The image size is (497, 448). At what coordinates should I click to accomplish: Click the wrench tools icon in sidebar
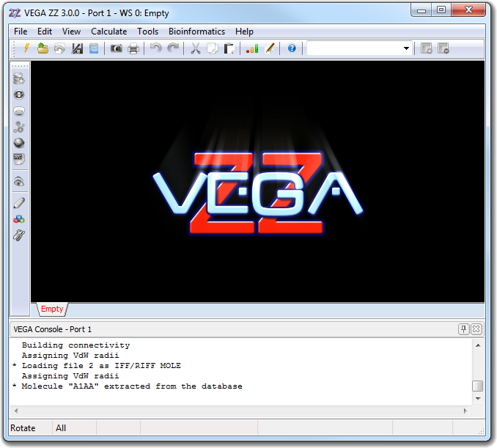(x=19, y=235)
